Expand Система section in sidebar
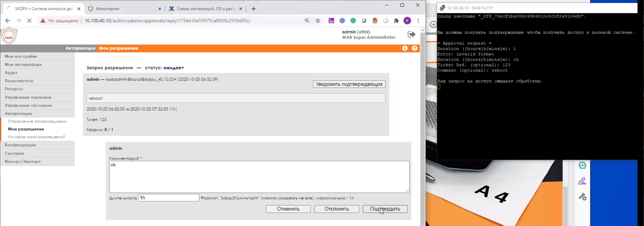644x226 pixels. 37,153
